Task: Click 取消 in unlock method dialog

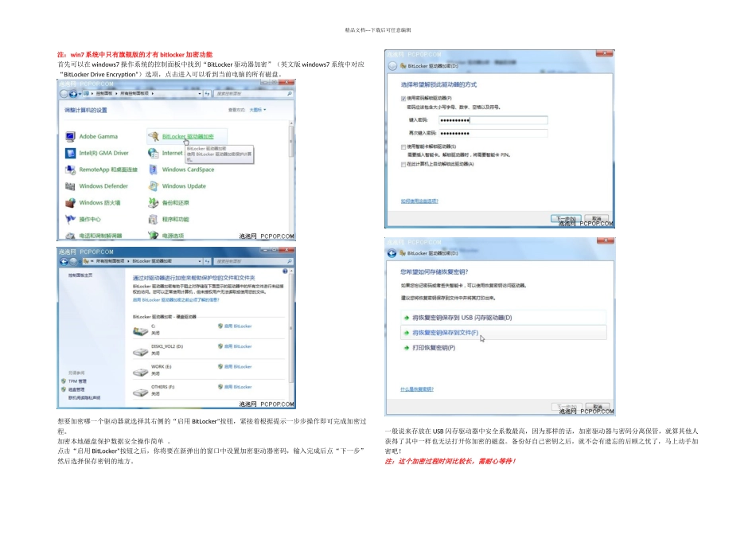Action: pyautogui.click(x=597, y=219)
